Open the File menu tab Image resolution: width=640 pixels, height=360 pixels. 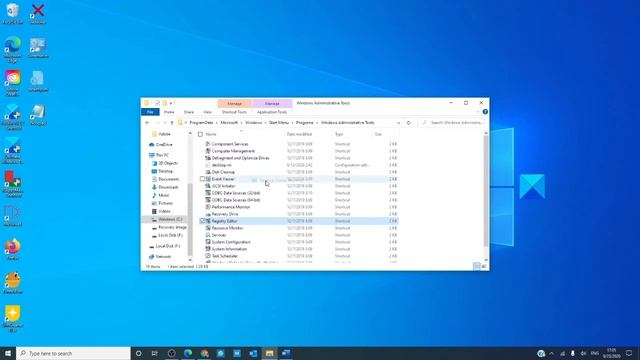[150, 112]
